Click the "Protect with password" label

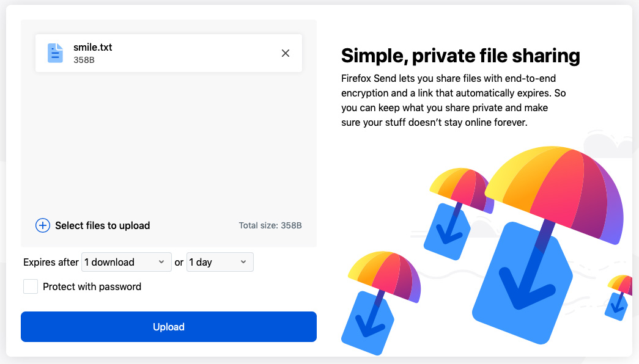[92, 286]
